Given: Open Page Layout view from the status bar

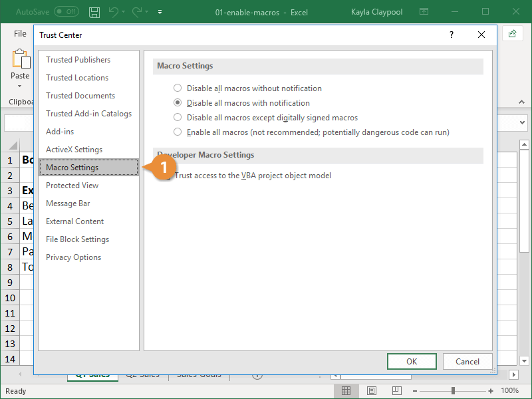Looking at the screenshot, I should tap(371, 390).
